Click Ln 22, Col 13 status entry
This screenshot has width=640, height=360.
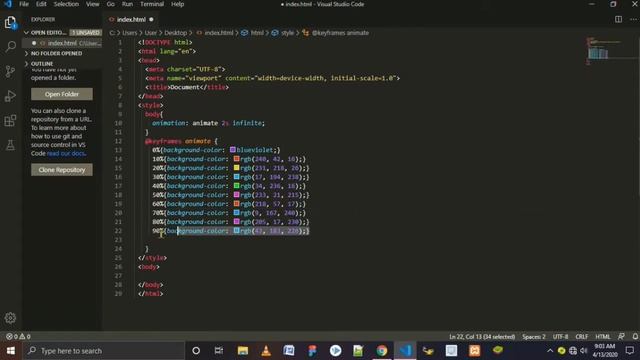(x=482, y=336)
